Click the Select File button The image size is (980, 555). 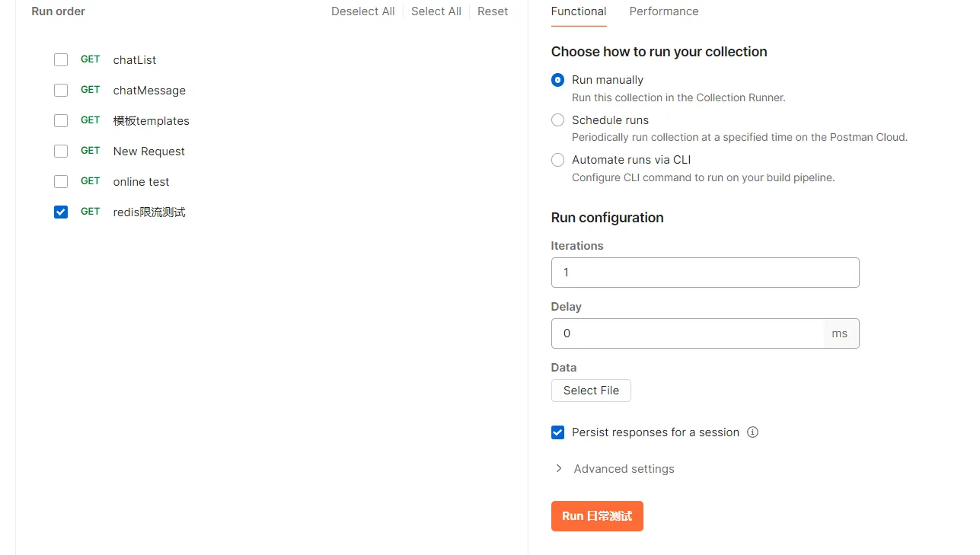coord(591,391)
